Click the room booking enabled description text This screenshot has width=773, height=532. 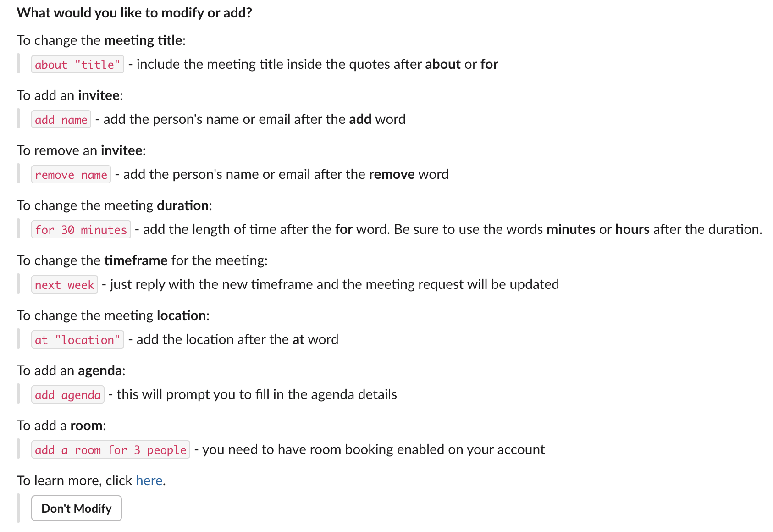pos(373,449)
